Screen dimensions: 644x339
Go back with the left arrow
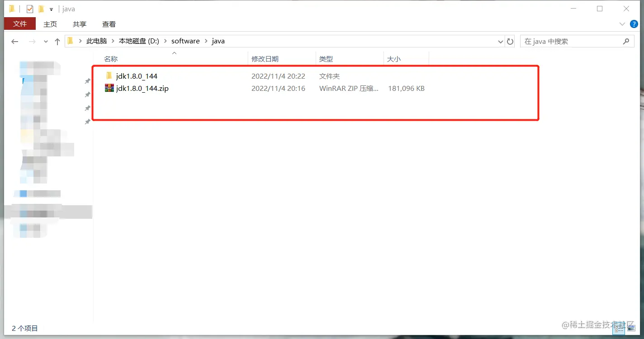click(15, 42)
